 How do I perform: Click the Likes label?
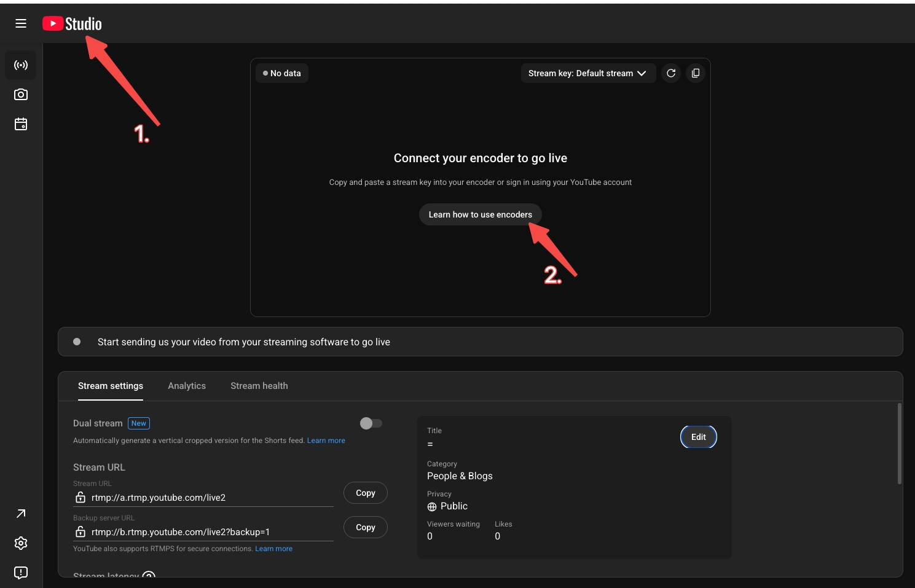[503, 524]
